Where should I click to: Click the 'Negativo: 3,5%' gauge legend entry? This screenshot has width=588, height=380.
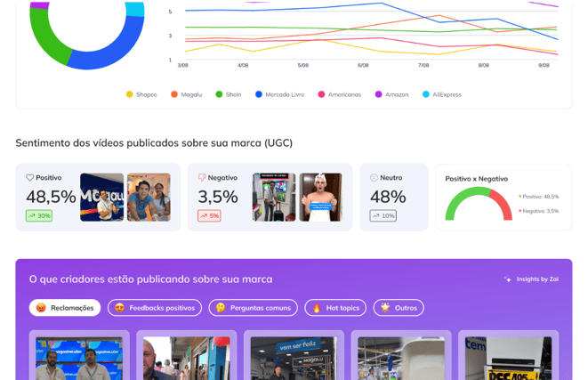tap(538, 211)
